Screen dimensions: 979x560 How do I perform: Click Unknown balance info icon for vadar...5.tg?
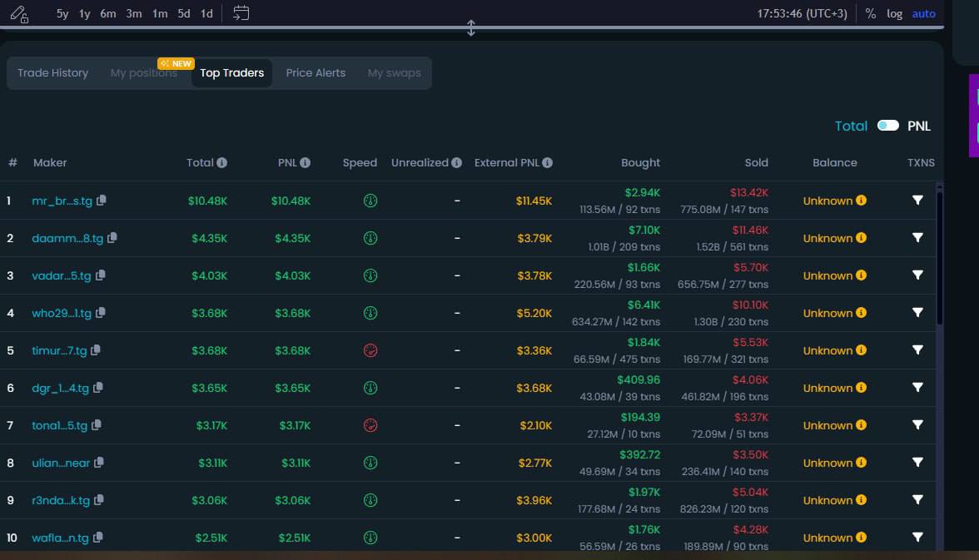coord(861,275)
